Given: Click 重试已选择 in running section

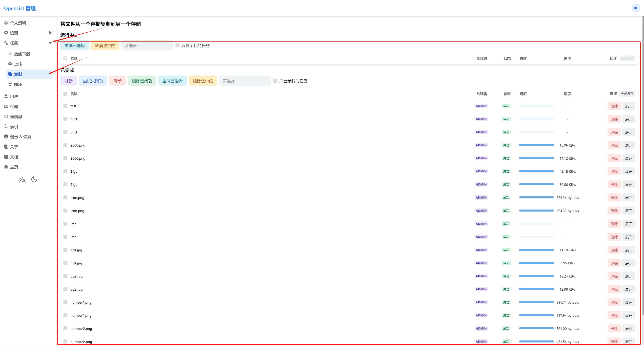Looking at the screenshot, I should pos(74,45).
